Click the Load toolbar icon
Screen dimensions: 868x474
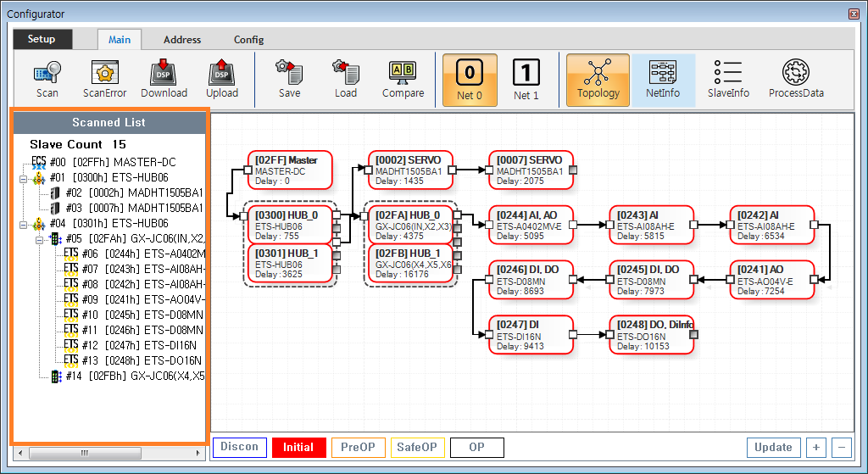(x=346, y=80)
